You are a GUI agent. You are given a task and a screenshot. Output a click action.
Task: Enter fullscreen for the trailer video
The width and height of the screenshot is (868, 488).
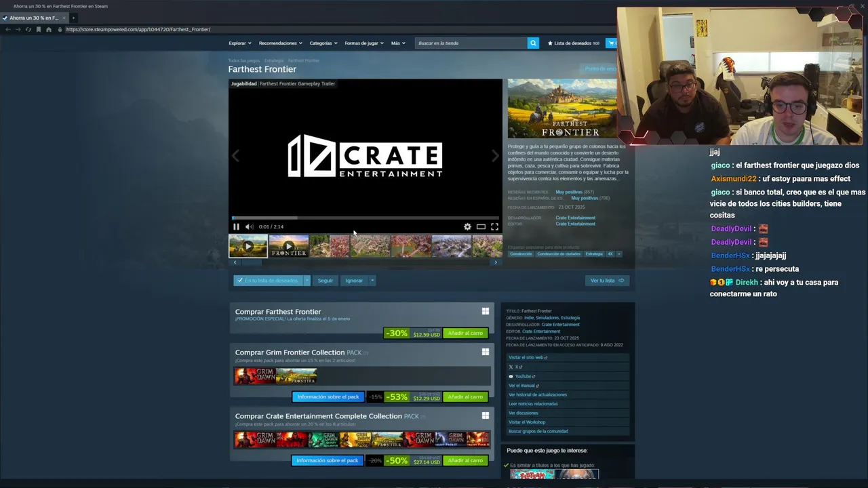coord(494,226)
